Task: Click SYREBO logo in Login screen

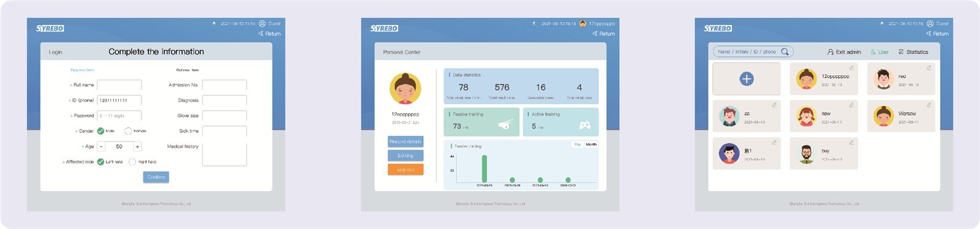Action: [x=50, y=28]
